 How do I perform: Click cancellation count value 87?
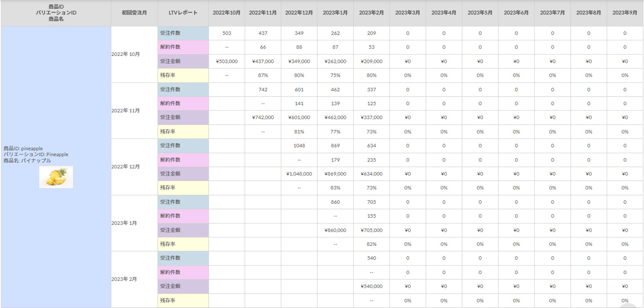pyautogui.click(x=335, y=47)
